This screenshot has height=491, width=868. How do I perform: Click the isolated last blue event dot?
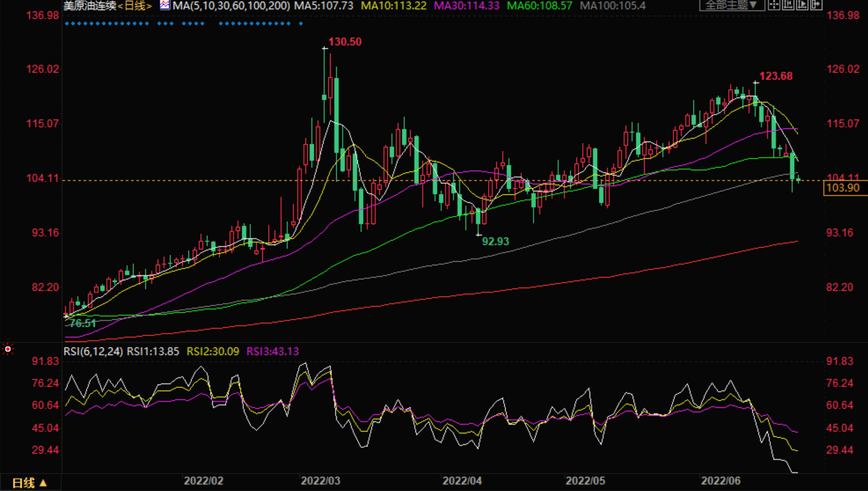(x=301, y=24)
